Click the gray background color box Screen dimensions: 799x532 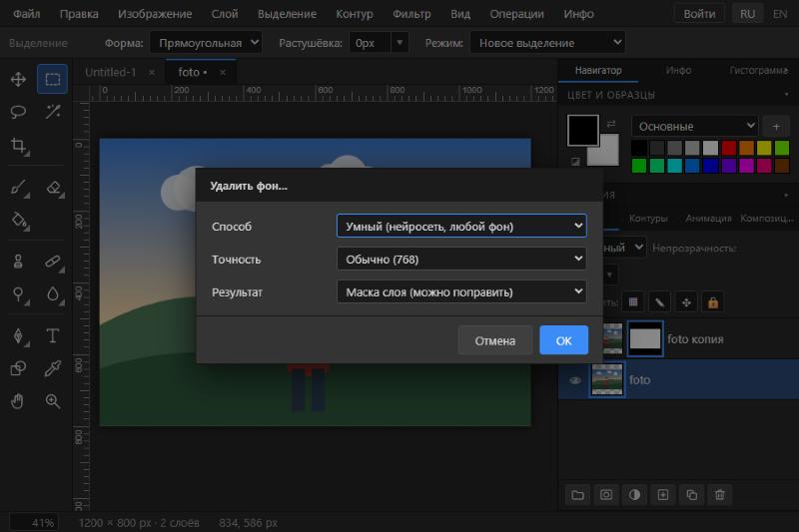608,155
